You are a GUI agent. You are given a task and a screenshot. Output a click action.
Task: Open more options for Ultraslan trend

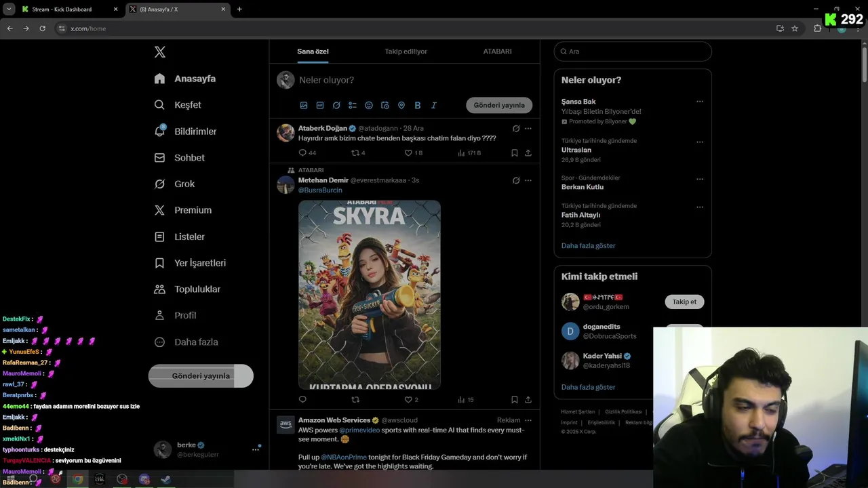[700, 142]
